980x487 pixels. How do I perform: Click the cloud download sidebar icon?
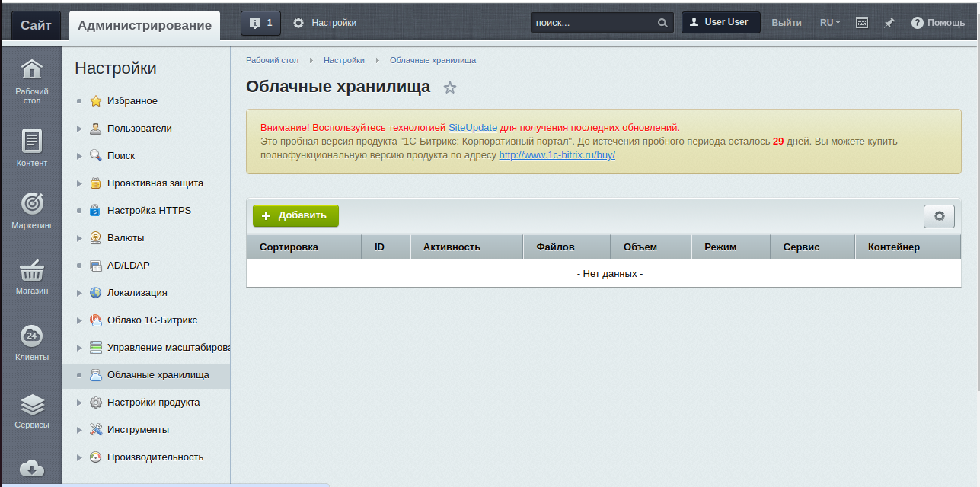click(31, 469)
